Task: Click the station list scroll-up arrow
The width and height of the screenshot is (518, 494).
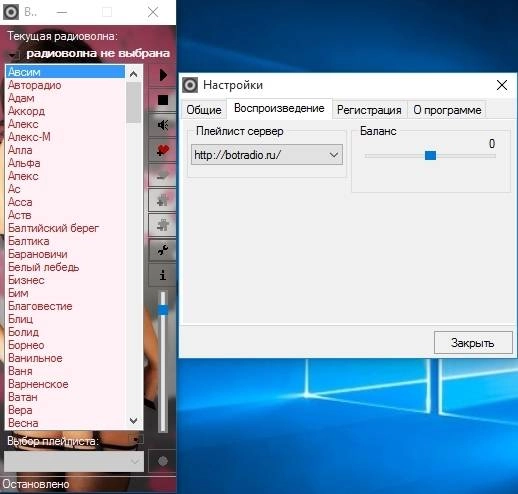Action: (x=134, y=74)
